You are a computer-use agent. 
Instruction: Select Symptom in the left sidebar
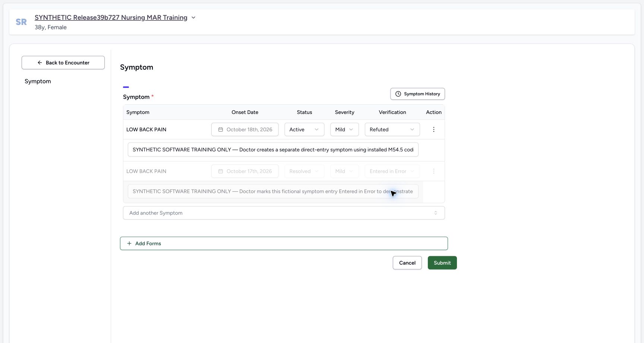coord(38,81)
